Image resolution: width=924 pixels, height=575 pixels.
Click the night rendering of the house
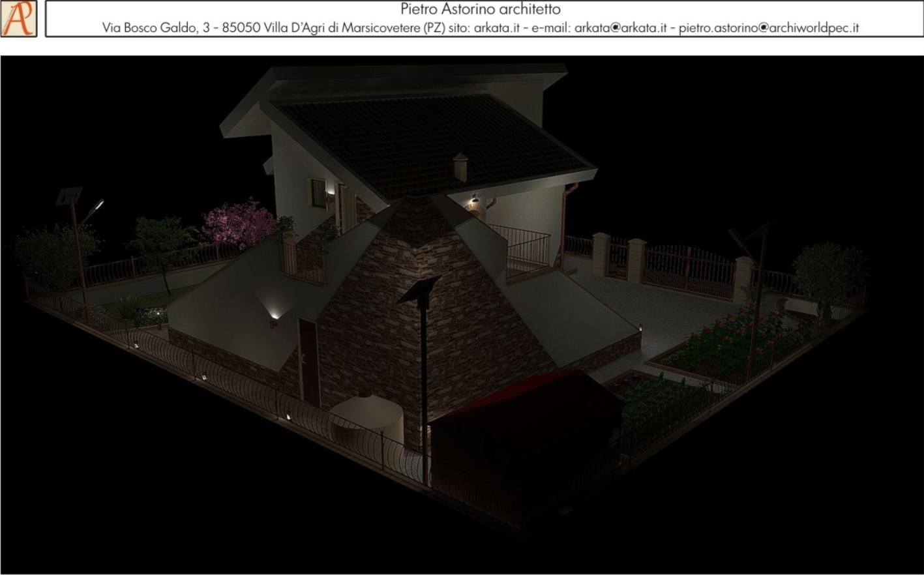coord(462,315)
